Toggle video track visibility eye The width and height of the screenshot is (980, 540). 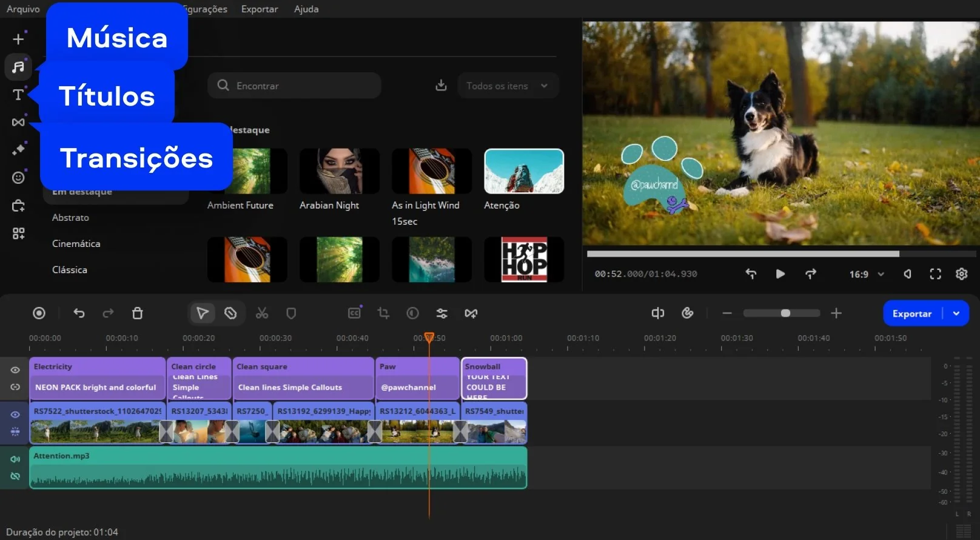tap(15, 414)
